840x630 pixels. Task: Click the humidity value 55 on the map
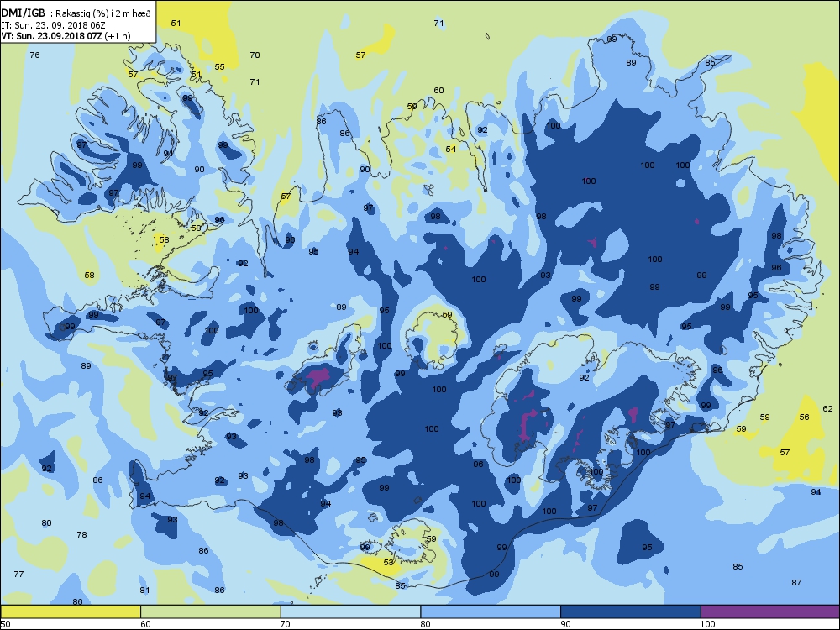click(219, 67)
